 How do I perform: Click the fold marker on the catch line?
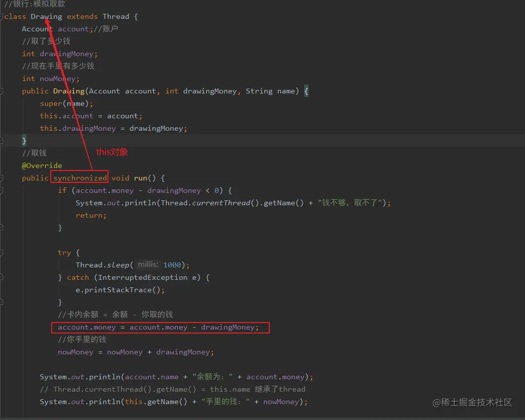pos(1,277)
